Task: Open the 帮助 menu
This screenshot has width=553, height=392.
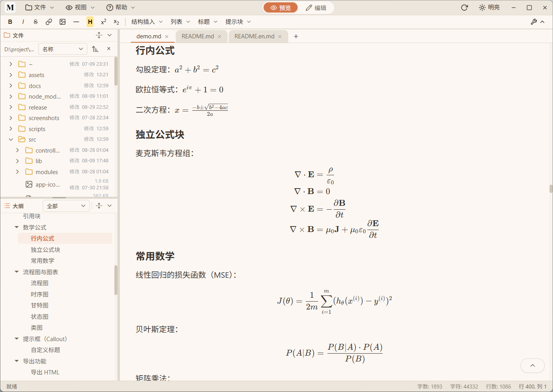Action: [x=121, y=7]
